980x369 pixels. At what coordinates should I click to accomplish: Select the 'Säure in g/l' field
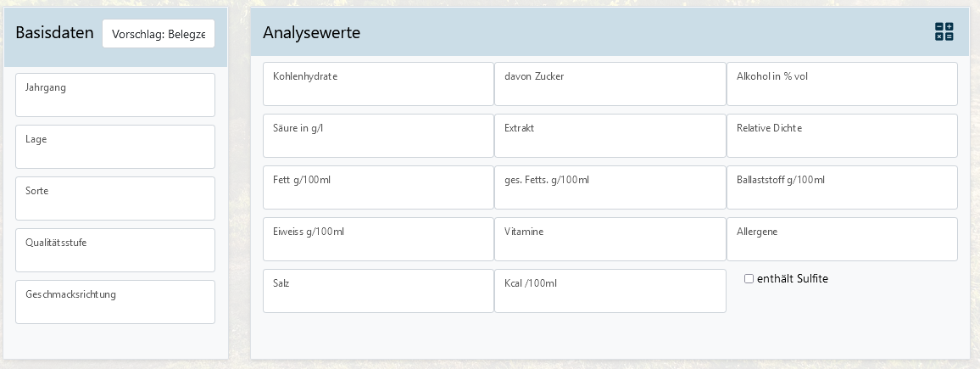(x=378, y=136)
